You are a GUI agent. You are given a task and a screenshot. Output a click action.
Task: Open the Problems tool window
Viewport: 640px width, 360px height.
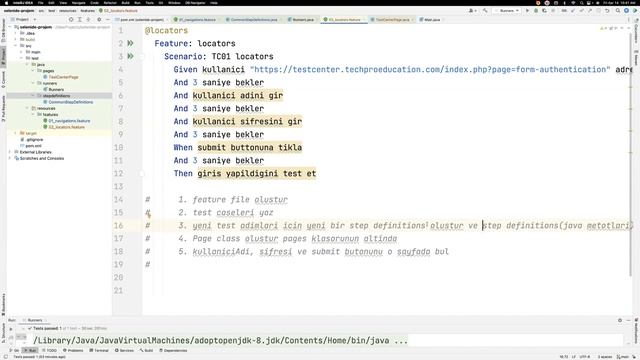(x=73, y=351)
